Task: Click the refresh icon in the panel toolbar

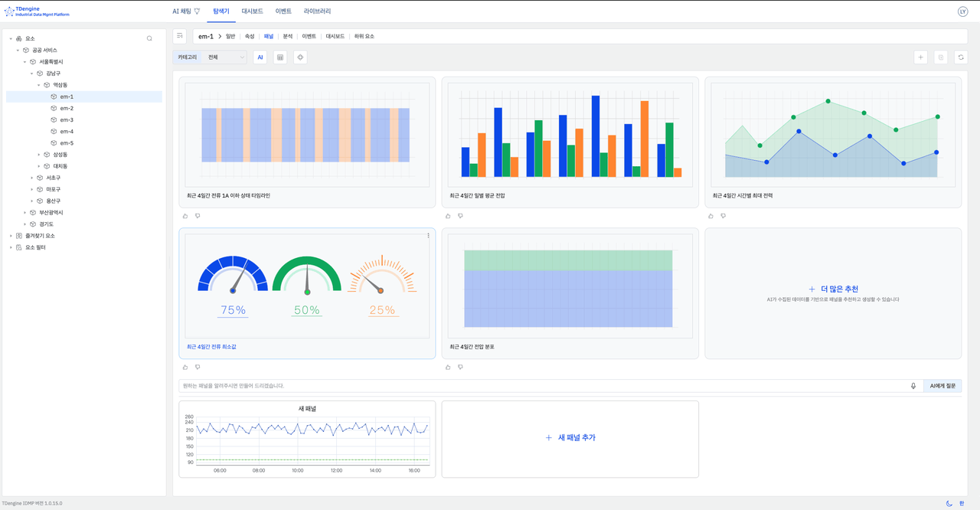Action: tap(961, 57)
